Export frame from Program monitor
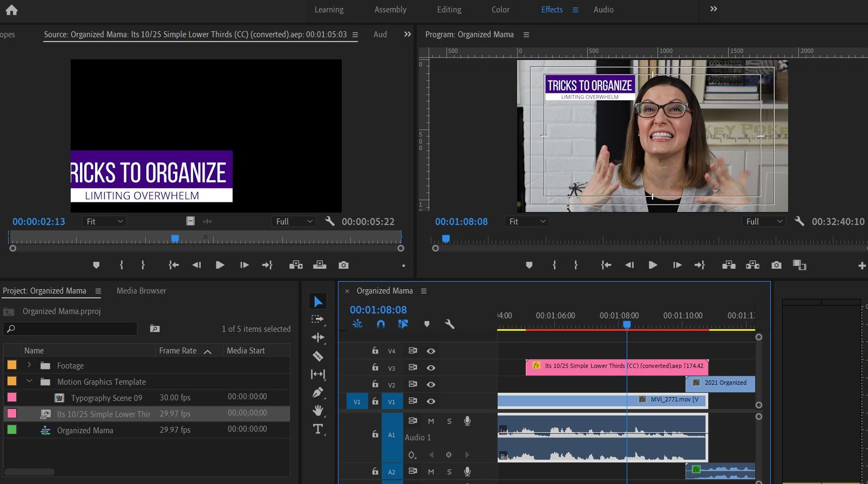The height and width of the screenshot is (484, 868). [776, 265]
